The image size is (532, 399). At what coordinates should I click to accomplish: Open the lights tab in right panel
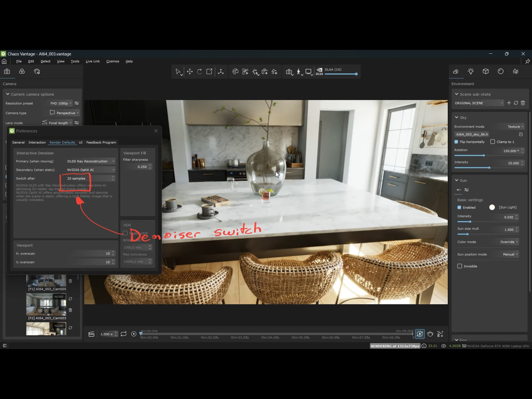click(x=471, y=71)
